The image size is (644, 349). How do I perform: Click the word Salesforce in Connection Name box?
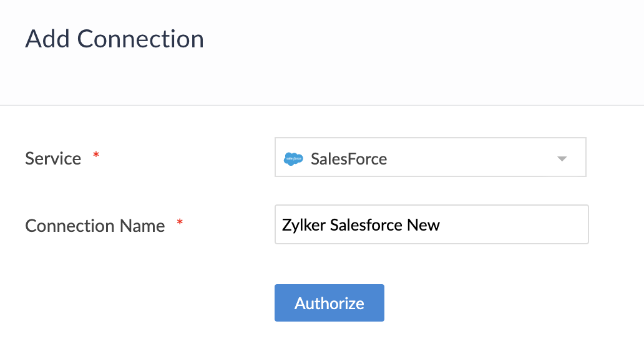tap(366, 225)
